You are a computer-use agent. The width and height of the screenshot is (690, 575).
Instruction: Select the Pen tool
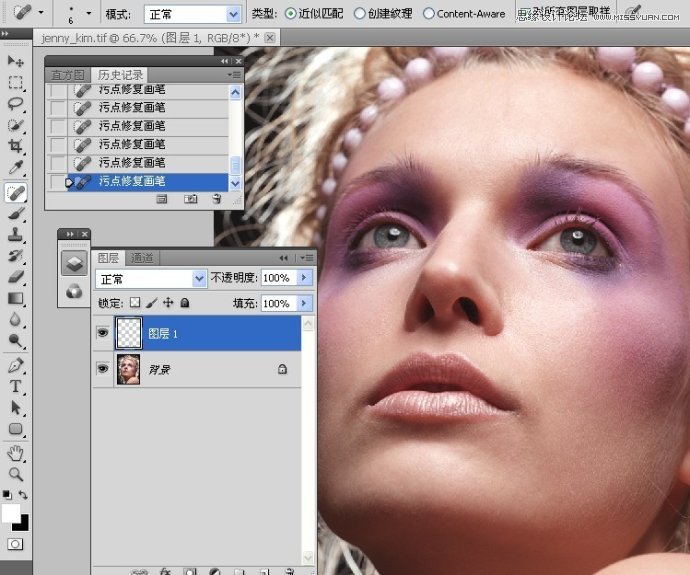pos(16,365)
